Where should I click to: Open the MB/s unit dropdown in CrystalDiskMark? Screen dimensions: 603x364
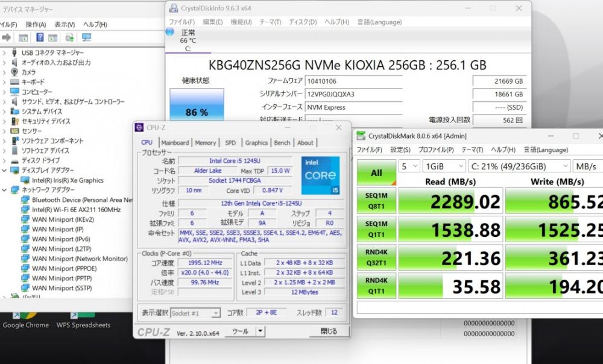(587, 166)
